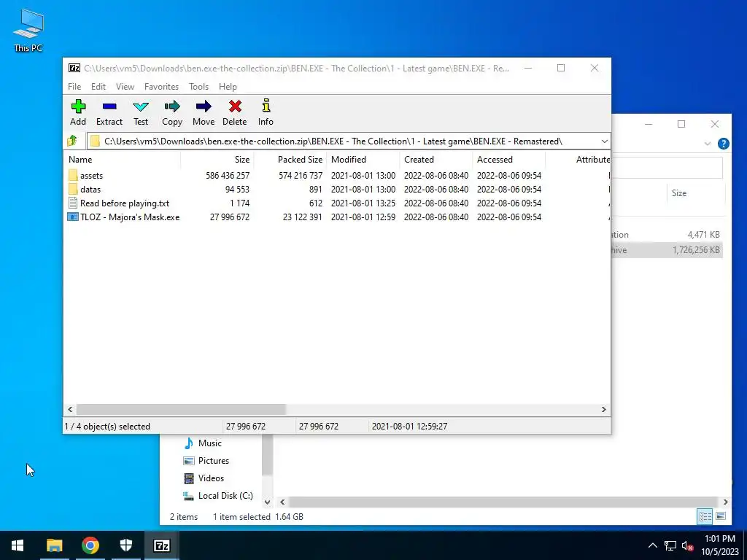
Task: Click the 586 436 257 size of assets
Action: click(x=228, y=175)
